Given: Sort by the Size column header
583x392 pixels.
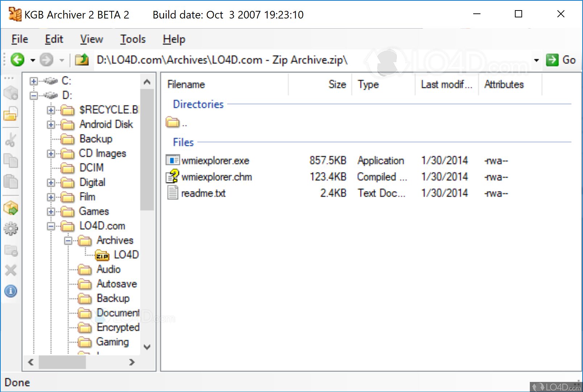Looking at the screenshot, I should pos(320,84).
